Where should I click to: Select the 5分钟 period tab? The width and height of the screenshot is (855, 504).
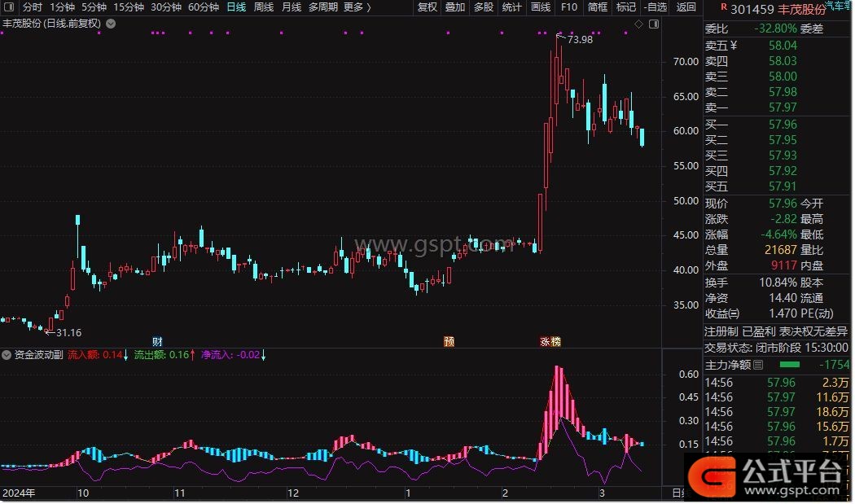[94, 7]
